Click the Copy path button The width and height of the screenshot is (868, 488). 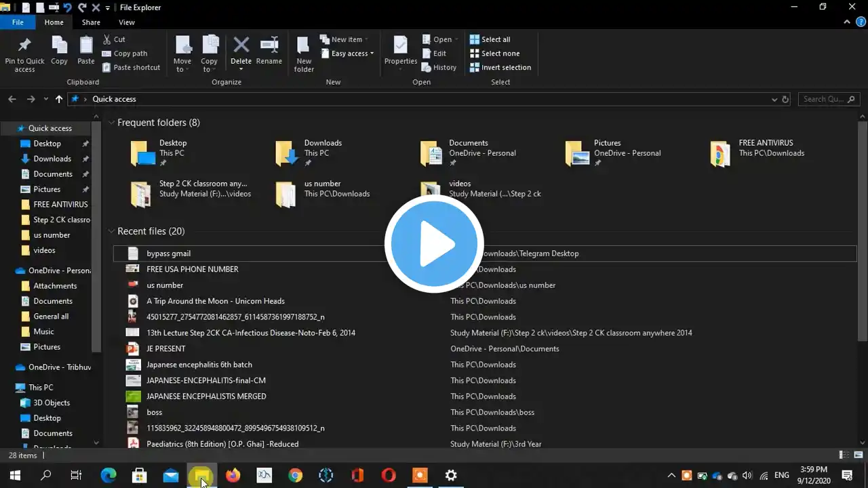click(129, 54)
